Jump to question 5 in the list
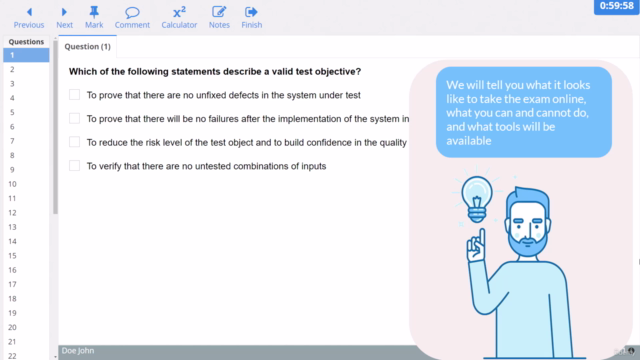 26,112
